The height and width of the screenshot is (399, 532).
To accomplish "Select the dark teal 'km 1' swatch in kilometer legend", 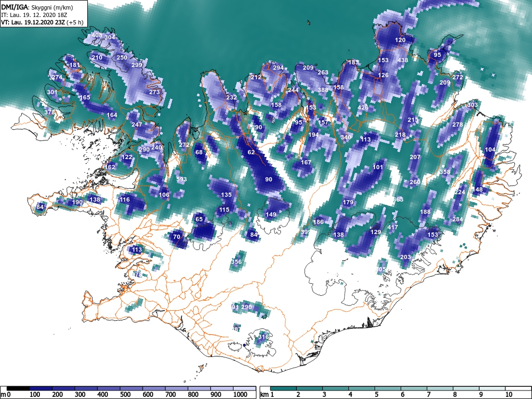I will (x=284, y=388).
